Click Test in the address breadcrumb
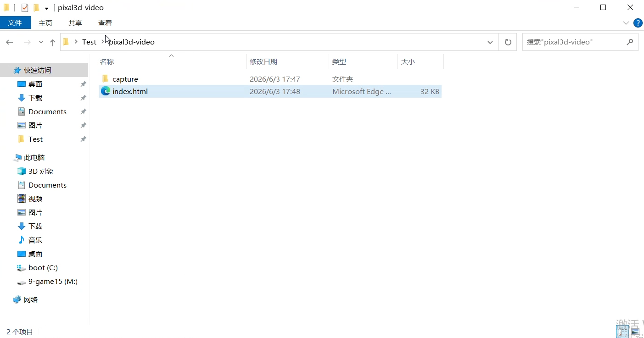The image size is (644, 338). tap(89, 42)
